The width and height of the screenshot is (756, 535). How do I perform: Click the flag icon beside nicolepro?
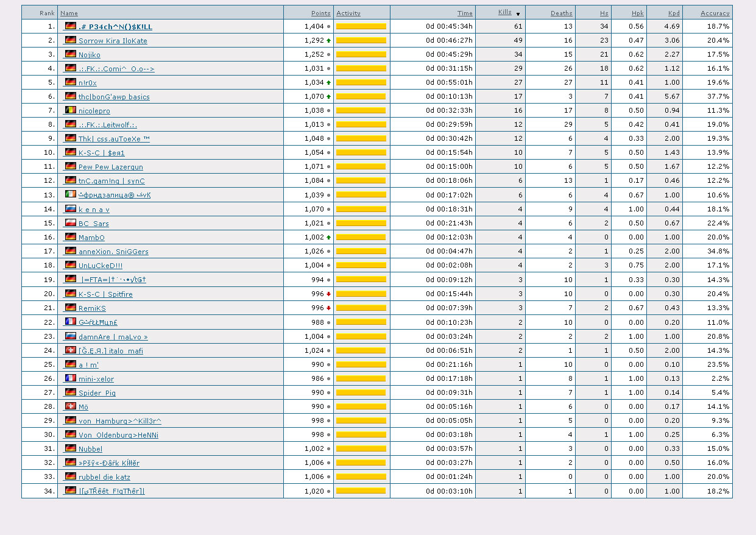71,110
